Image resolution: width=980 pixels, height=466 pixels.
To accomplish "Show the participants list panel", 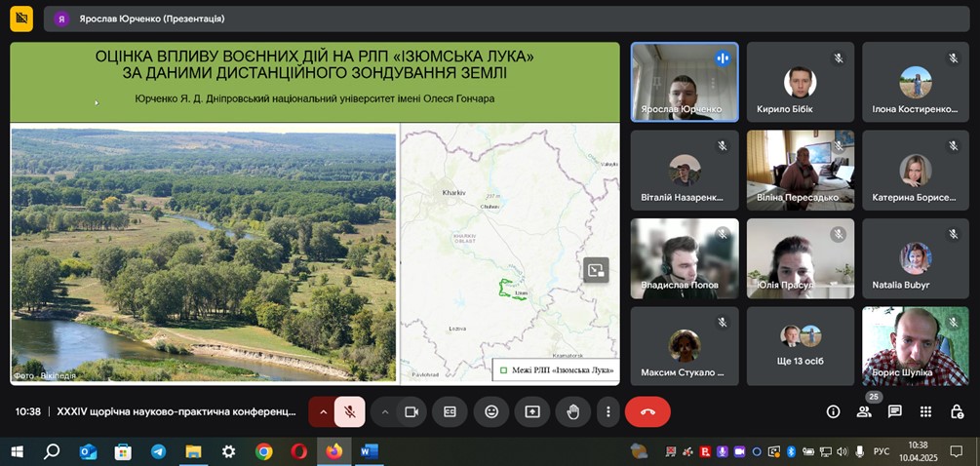I will click(864, 411).
